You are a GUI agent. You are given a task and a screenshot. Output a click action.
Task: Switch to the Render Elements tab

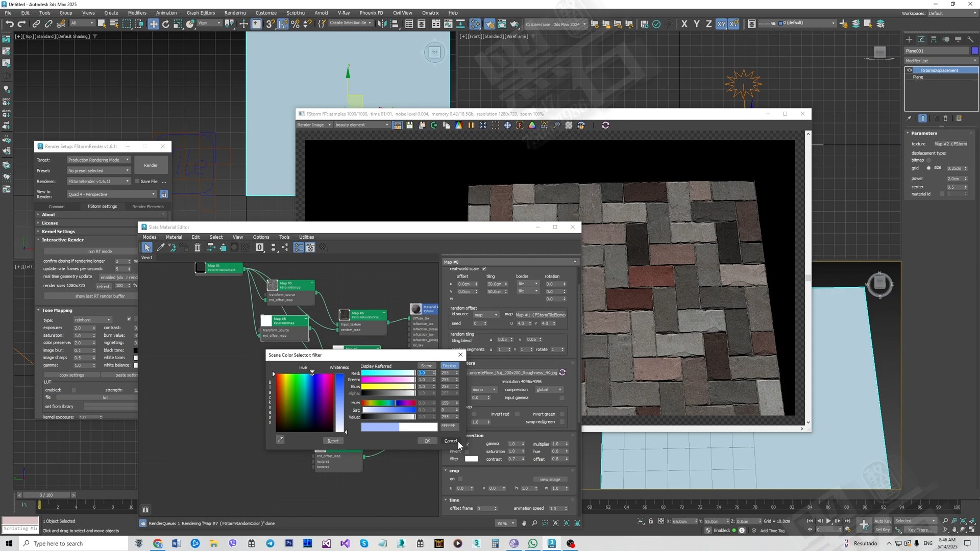pos(148,207)
